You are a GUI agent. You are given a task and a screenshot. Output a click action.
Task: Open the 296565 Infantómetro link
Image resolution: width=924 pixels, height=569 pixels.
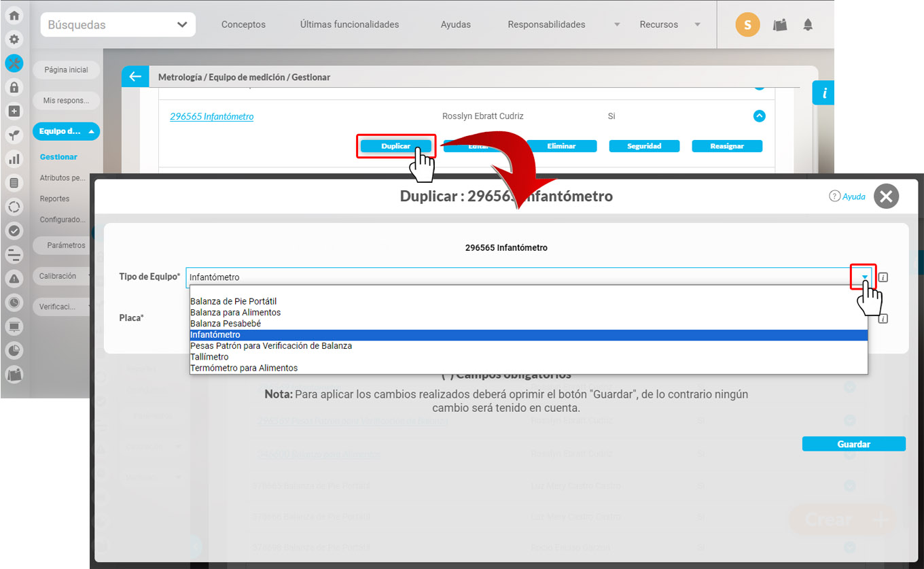coord(211,116)
